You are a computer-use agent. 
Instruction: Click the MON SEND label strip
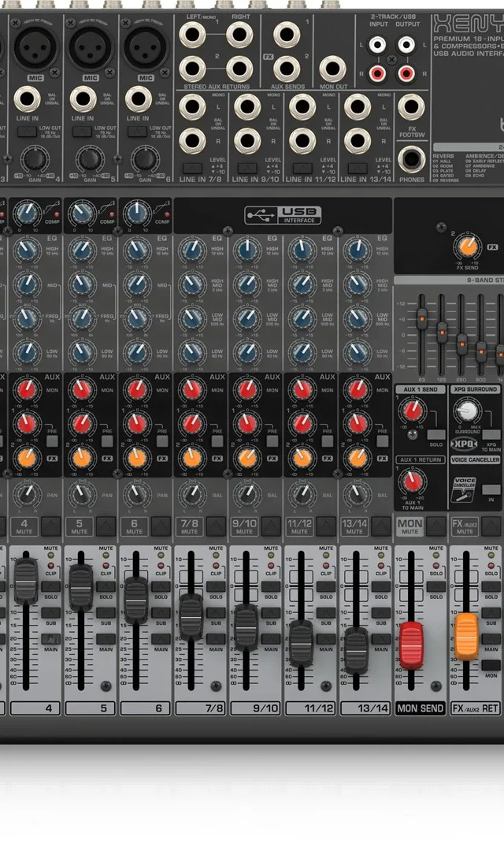[x=421, y=708]
